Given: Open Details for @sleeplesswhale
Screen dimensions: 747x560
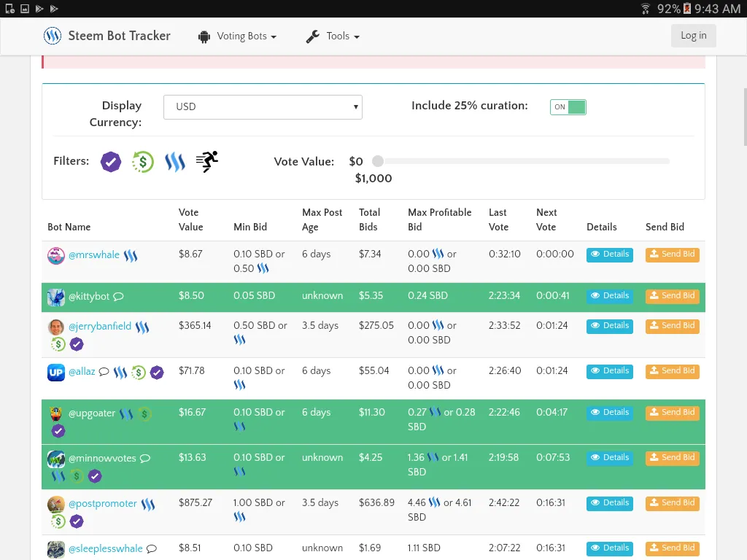Looking at the screenshot, I should coord(610,548).
